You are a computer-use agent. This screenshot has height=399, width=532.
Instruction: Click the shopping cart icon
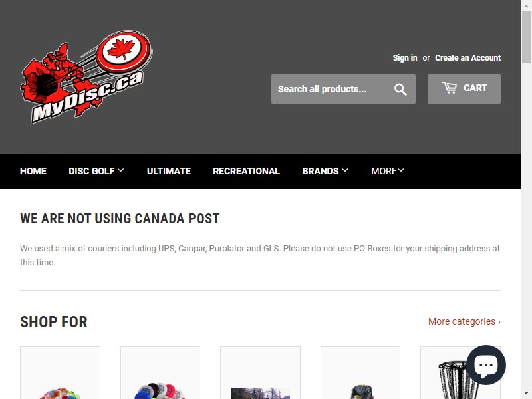tap(450, 88)
